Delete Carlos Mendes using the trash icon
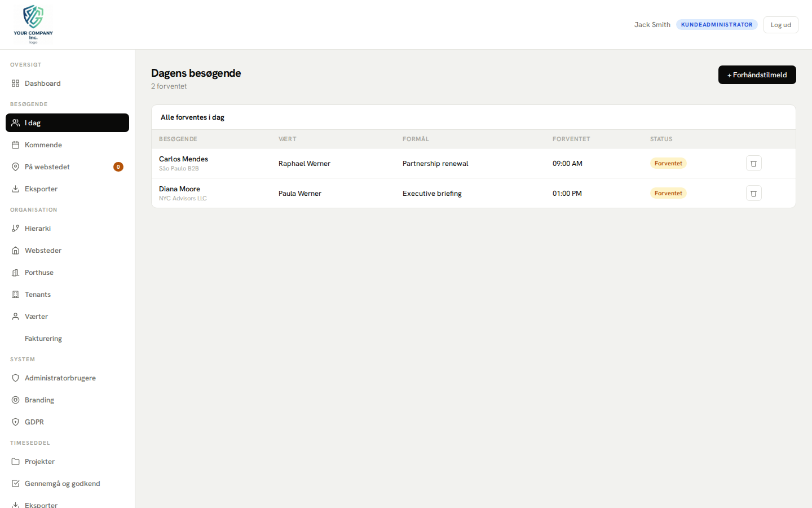 pos(754,163)
